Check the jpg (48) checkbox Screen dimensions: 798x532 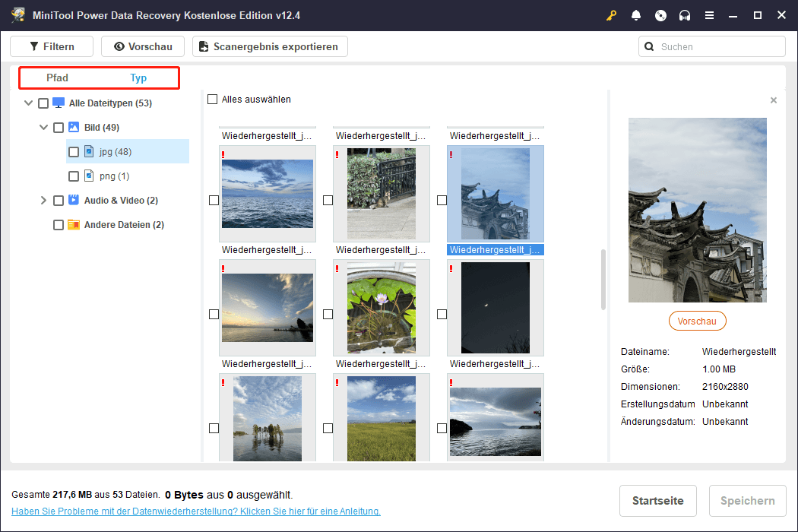tap(74, 152)
